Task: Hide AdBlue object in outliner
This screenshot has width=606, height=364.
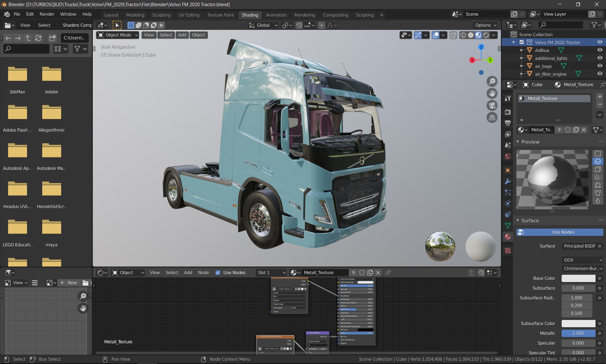Action: coord(600,50)
